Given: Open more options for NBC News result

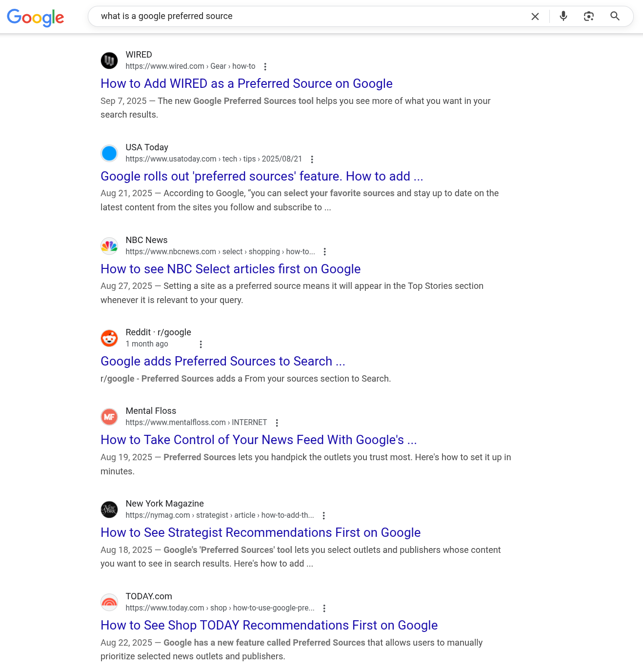Looking at the screenshot, I should coord(324,252).
